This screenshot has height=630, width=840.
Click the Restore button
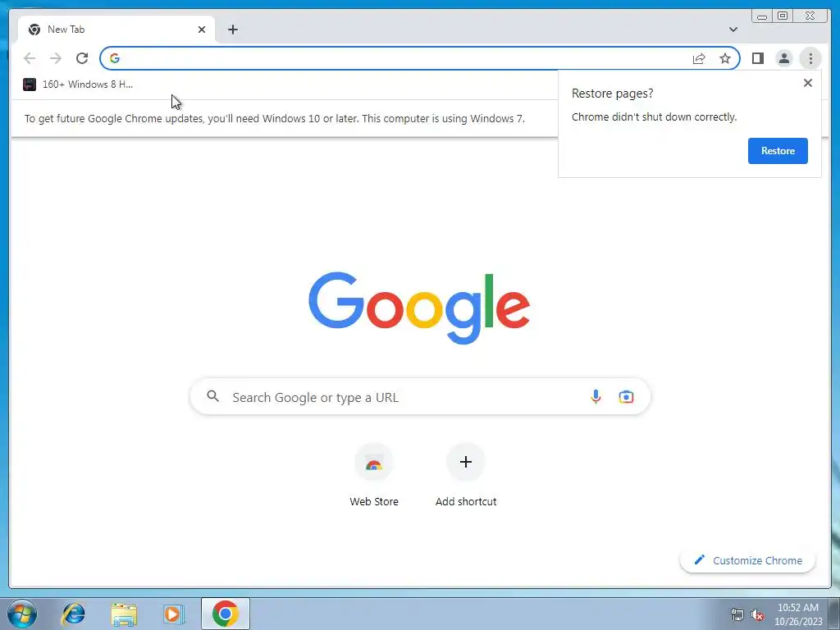tap(778, 151)
